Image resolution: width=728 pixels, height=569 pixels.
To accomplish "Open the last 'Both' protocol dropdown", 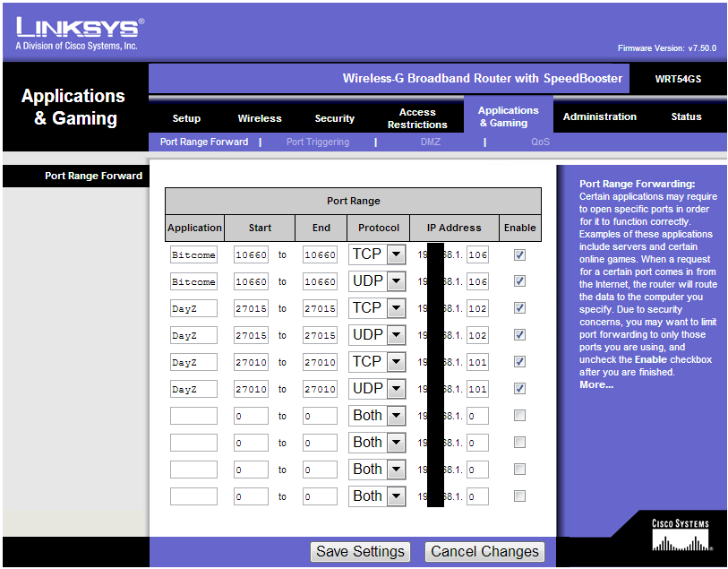I will pos(377,496).
